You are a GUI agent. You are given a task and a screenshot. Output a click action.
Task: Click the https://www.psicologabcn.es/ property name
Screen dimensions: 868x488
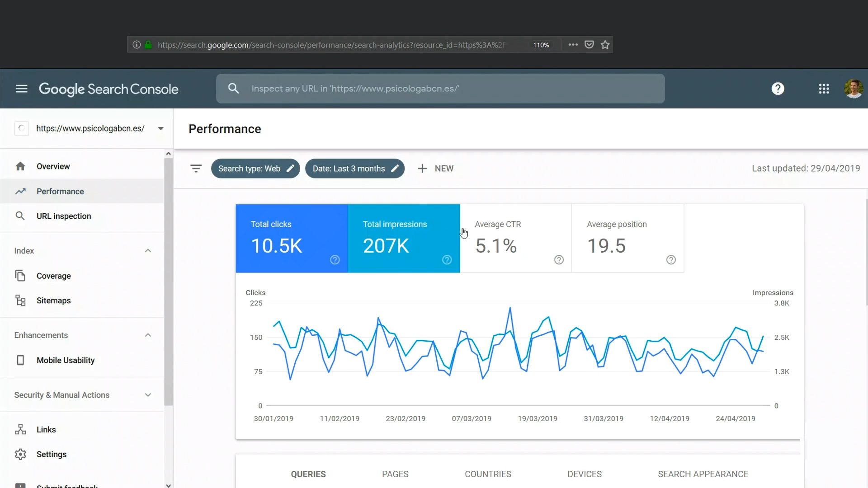point(90,128)
